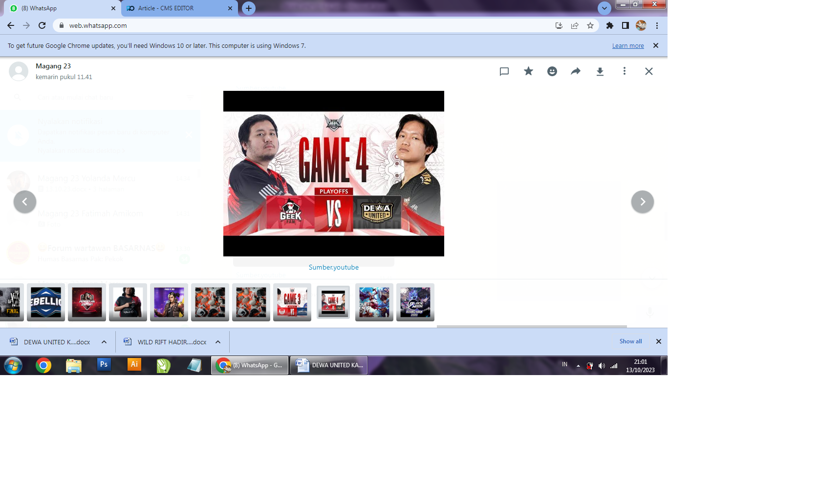Switch to the DEWA UNITED Word taskbar window

[329, 365]
